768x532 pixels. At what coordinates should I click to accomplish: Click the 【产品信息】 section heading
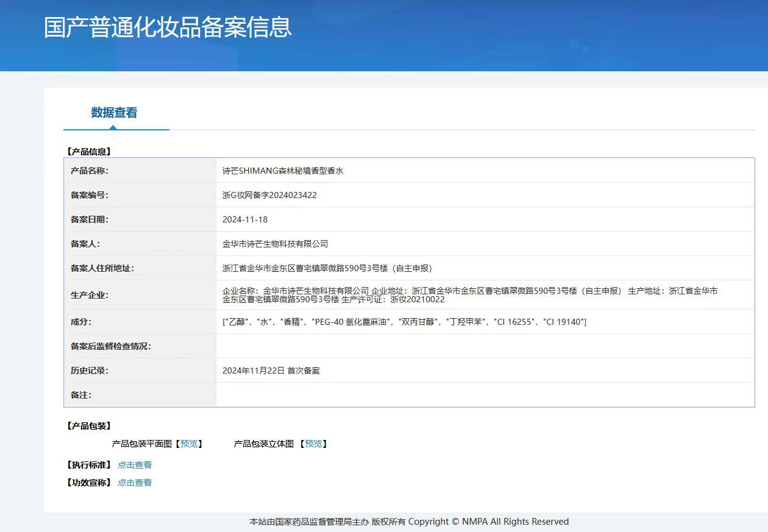[88, 152]
